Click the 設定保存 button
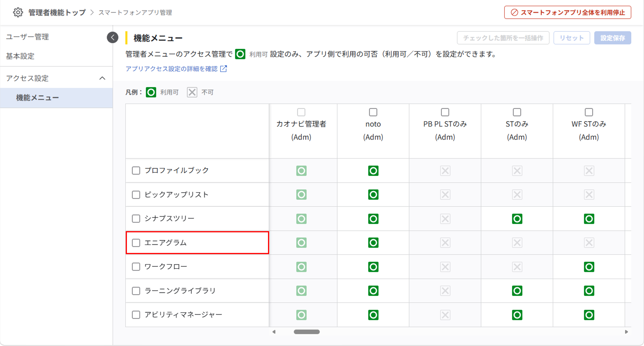Image resolution: width=644 pixels, height=346 pixels. 613,38
